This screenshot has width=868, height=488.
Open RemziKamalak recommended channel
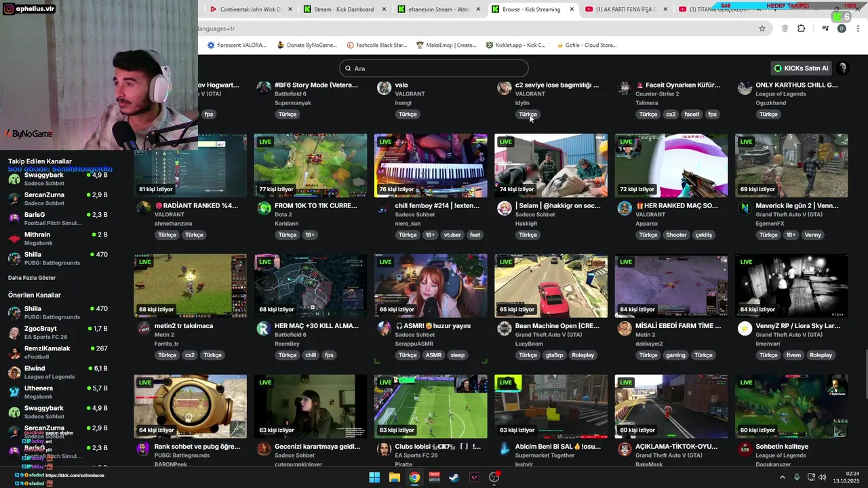coord(58,352)
